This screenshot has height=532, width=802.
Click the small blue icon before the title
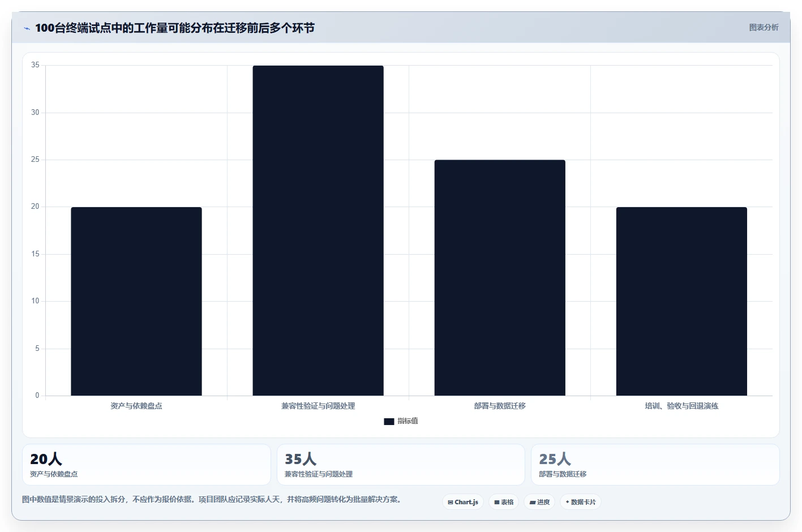click(x=27, y=28)
